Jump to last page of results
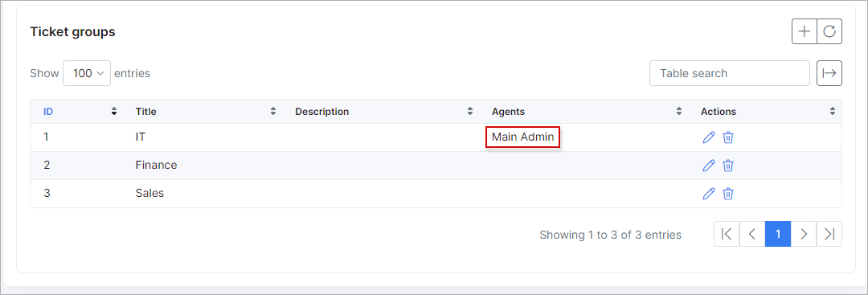Viewport: 868px width, 295px height. coord(829,234)
